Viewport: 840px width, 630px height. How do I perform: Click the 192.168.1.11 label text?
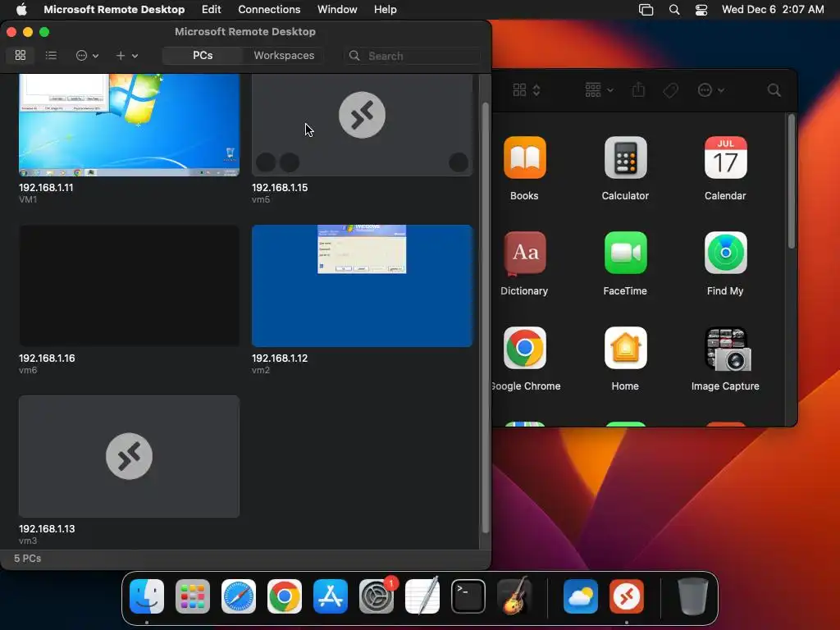(46, 188)
